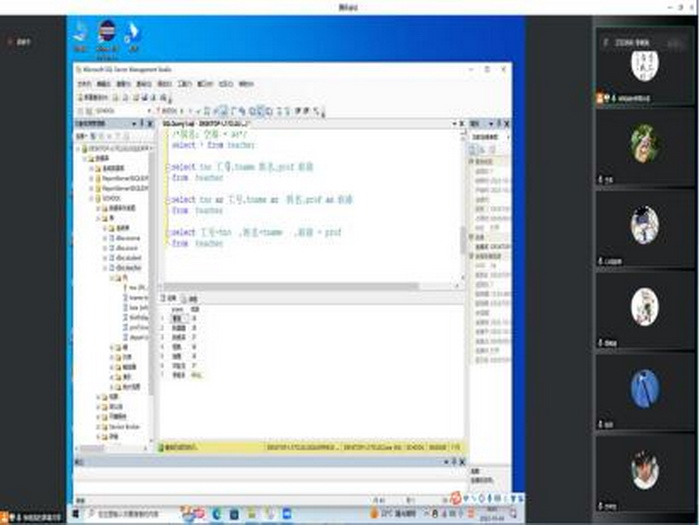Collapse the dbo.teacher table node

[106, 268]
